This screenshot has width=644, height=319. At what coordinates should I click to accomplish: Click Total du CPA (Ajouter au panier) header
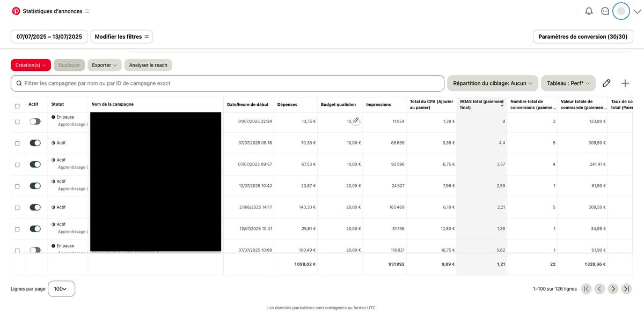point(431,104)
